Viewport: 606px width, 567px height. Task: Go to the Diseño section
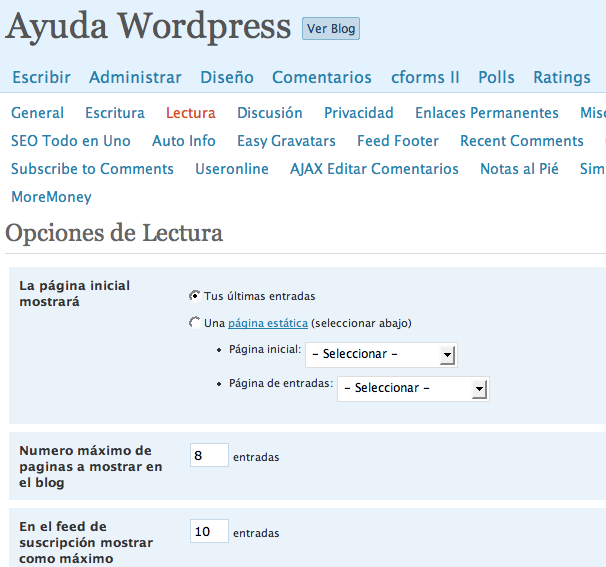tap(227, 77)
